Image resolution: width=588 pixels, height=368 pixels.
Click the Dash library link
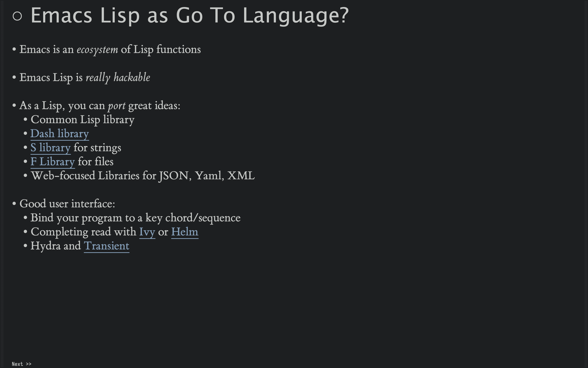tap(59, 133)
